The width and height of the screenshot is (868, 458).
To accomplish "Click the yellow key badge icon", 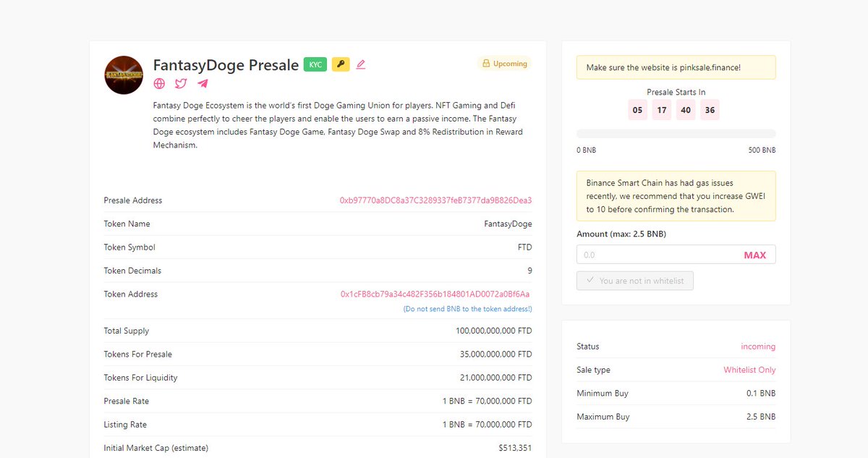I will (x=341, y=64).
